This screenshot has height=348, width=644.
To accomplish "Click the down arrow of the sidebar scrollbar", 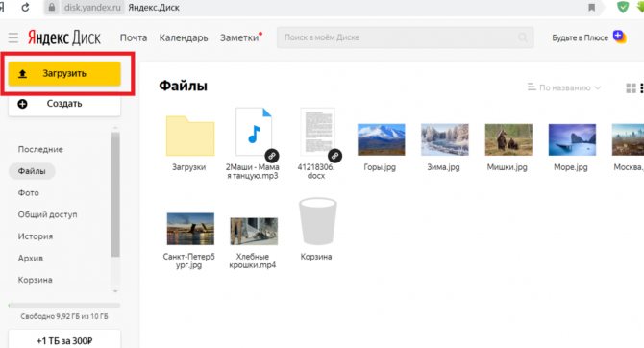I will [x=115, y=291].
